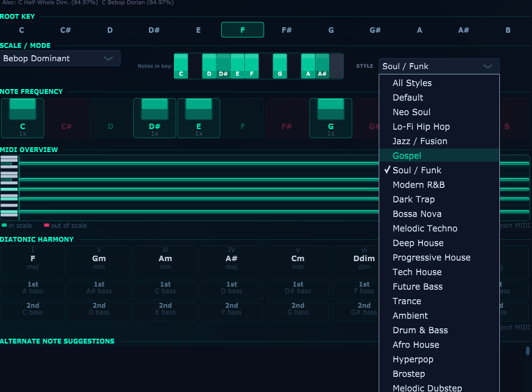This screenshot has height=392, width=532.
Task: Pick Melodic Techno in the style menu
Action: coord(426,228)
